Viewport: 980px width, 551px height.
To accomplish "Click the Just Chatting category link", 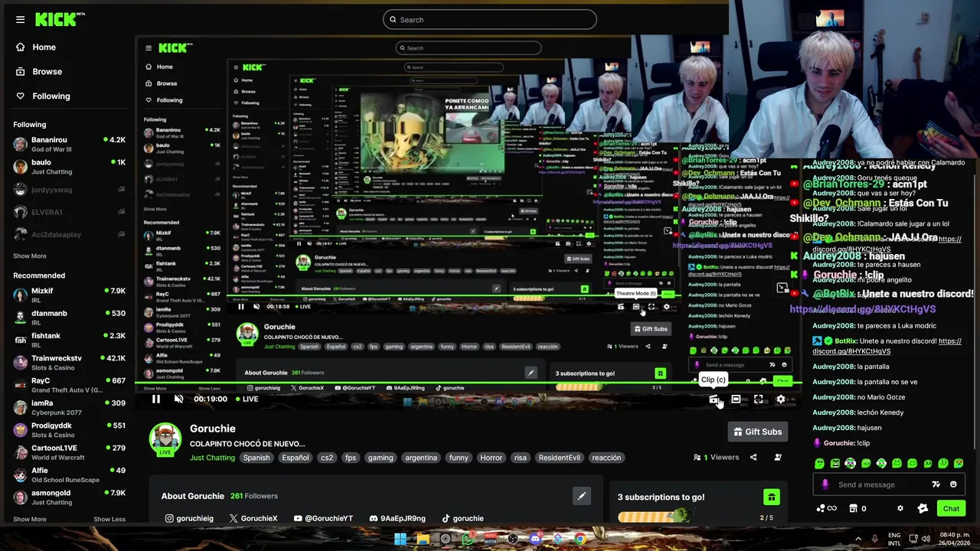I will (x=212, y=458).
